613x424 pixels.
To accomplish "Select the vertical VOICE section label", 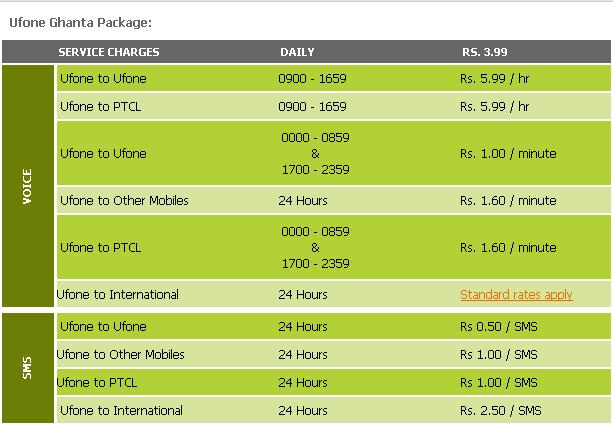I will click(28, 186).
